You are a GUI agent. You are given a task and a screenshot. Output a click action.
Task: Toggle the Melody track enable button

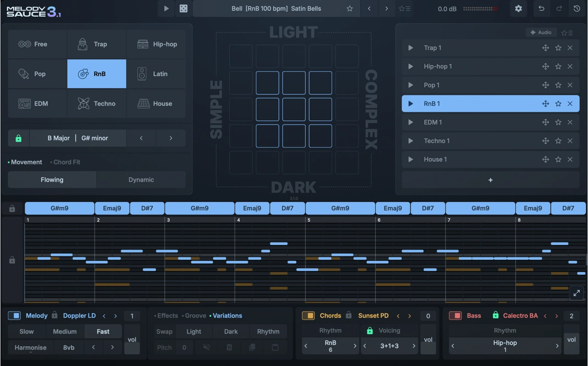pos(14,315)
